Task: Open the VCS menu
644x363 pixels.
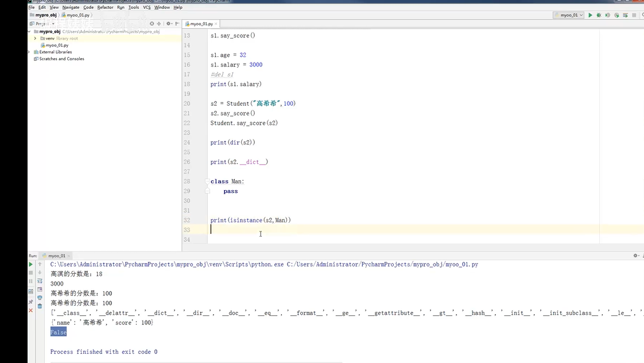Action: [x=146, y=7]
